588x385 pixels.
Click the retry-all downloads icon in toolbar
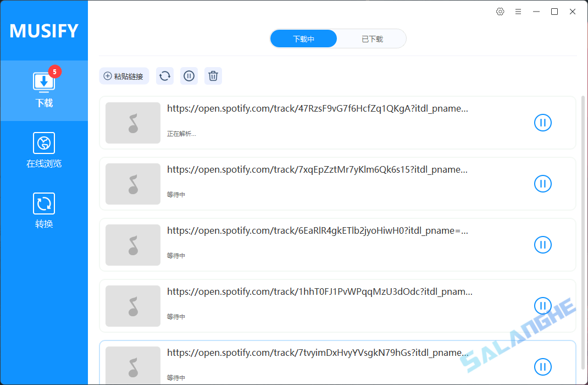pos(164,76)
